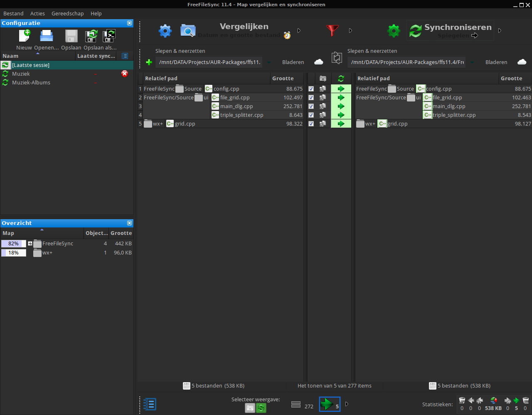Open cloud access for left folder
The image size is (532, 415).
click(x=319, y=62)
